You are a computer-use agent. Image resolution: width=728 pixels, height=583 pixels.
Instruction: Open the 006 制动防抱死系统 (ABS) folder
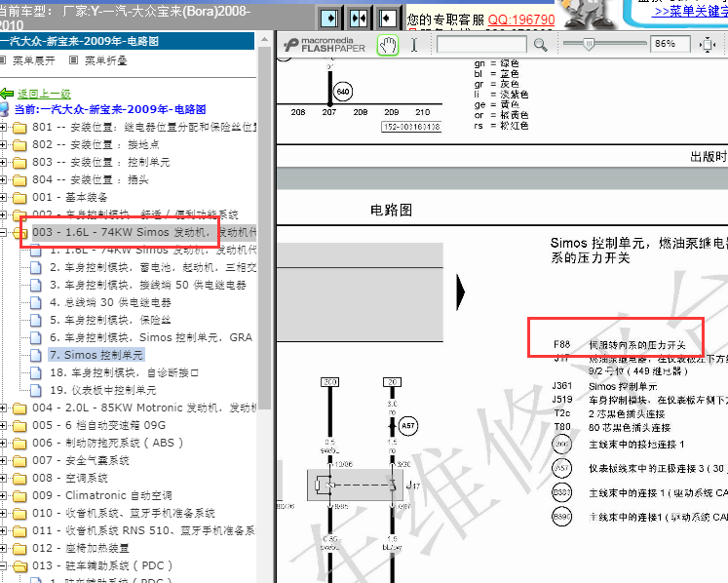point(108,444)
